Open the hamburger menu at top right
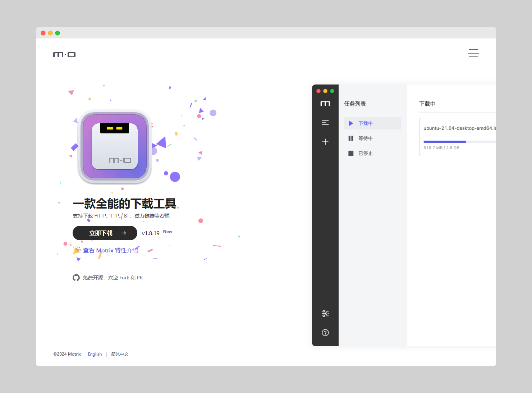 pos(473,53)
